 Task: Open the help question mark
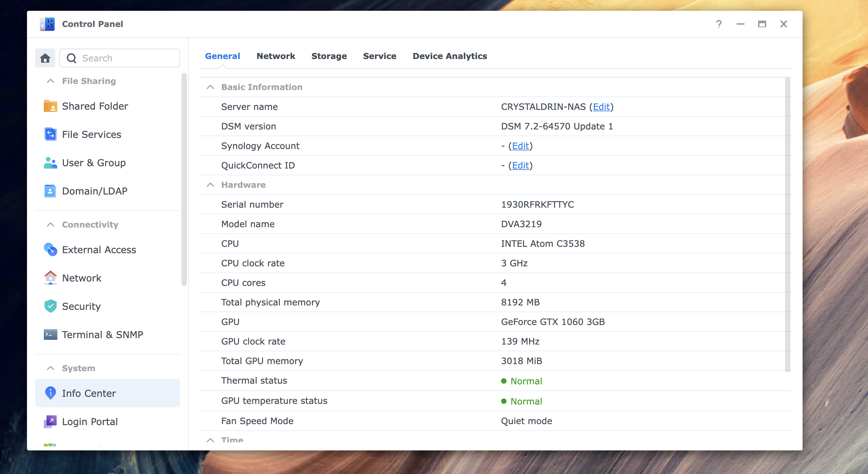719,24
